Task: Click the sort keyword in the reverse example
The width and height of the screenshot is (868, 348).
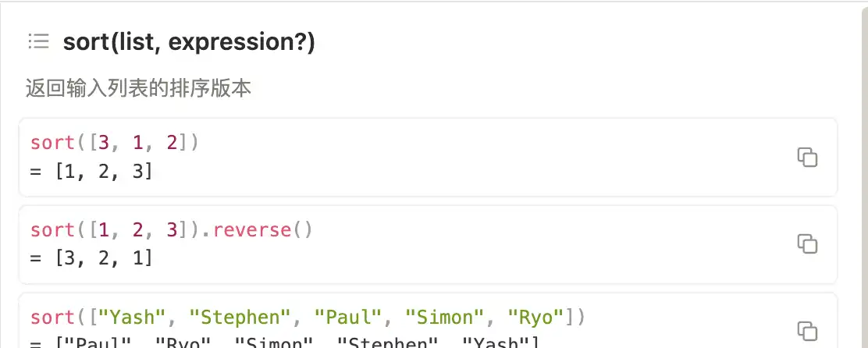Action: (x=50, y=230)
